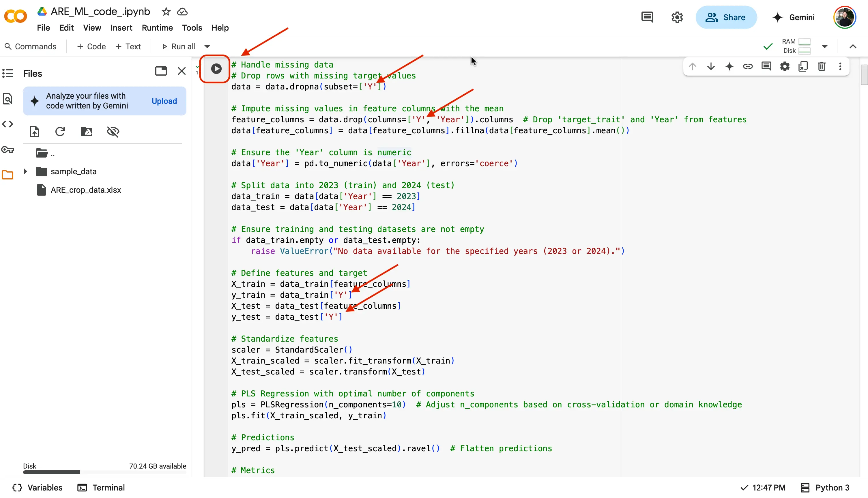Mount Google Drive
Viewport: 868px width, 498px height.
click(87, 132)
